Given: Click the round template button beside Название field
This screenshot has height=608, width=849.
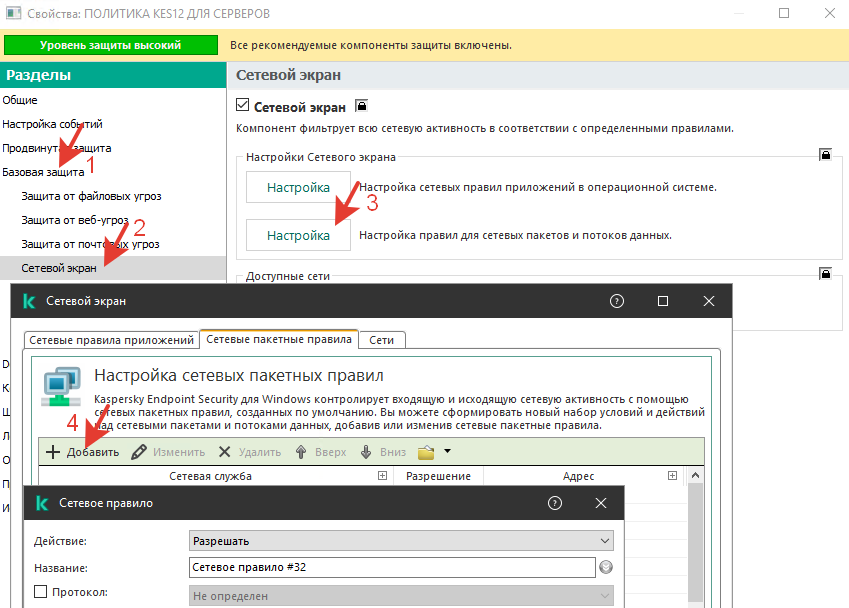Looking at the screenshot, I should pos(606,567).
